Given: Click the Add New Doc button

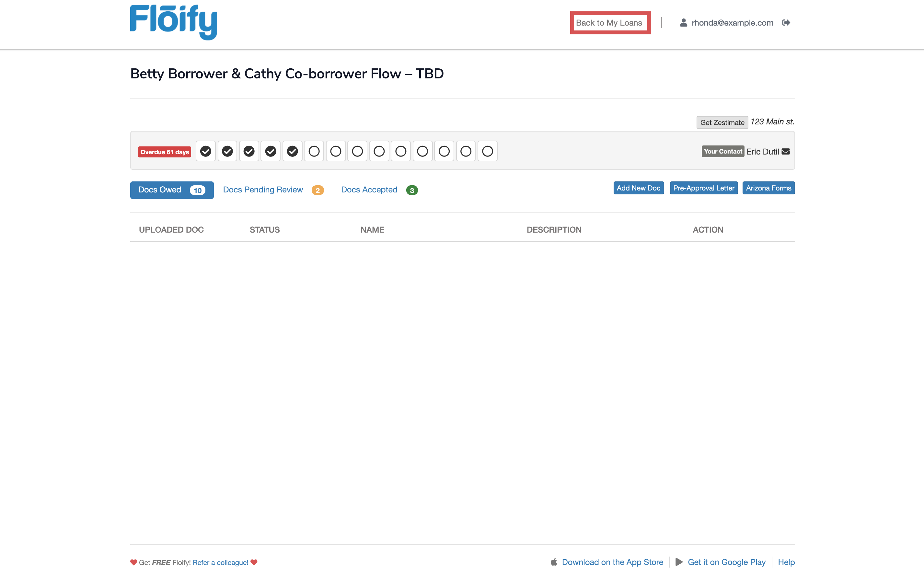Looking at the screenshot, I should point(638,188).
